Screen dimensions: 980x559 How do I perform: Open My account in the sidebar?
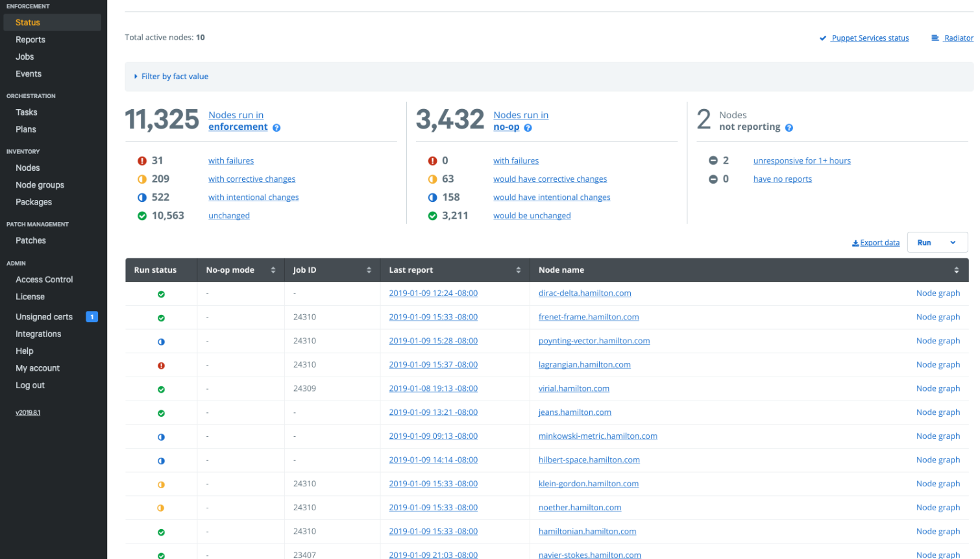[38, 368]
